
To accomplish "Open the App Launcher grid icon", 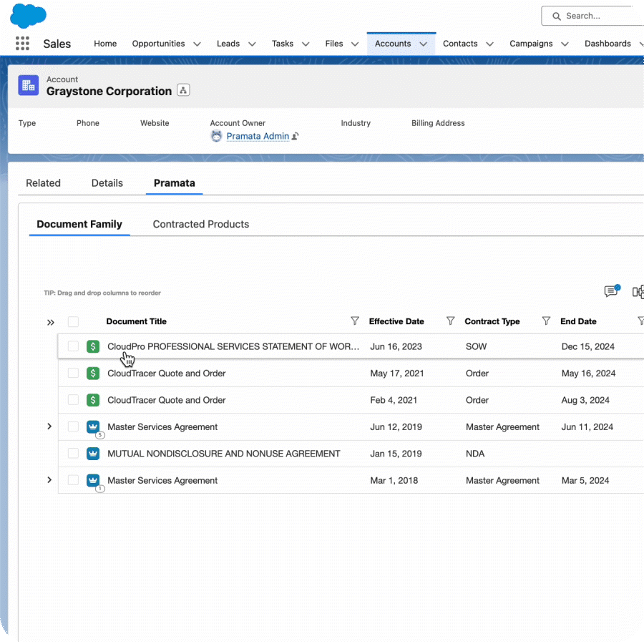I will coord(23,44).
